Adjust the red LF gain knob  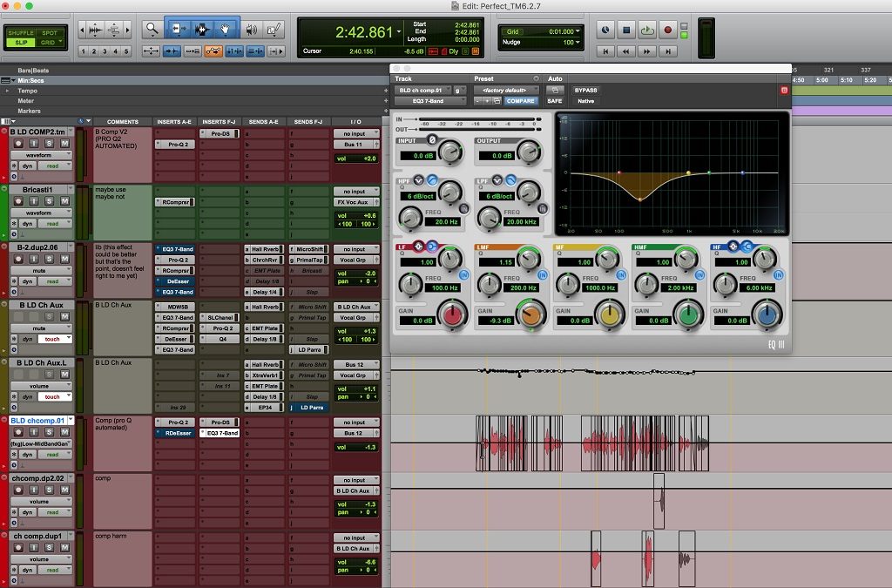[x=453, y=314]
